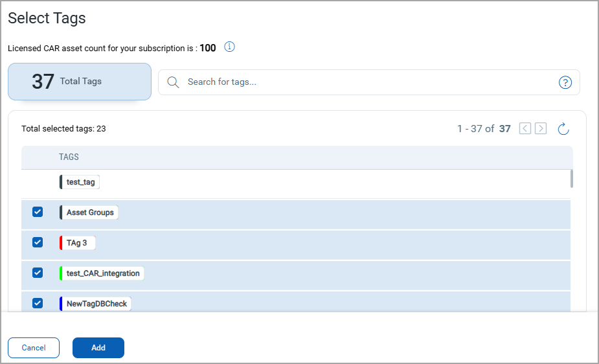Untick the NewTagDBCheck checkbox
This screenshot has height=364, width=599.
pos(38,303)
